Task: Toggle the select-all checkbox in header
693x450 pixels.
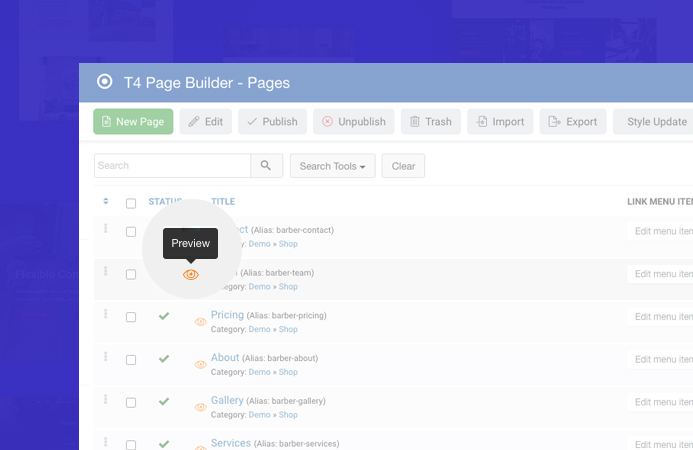Action: pyautogui.click(x=131, y=203)
